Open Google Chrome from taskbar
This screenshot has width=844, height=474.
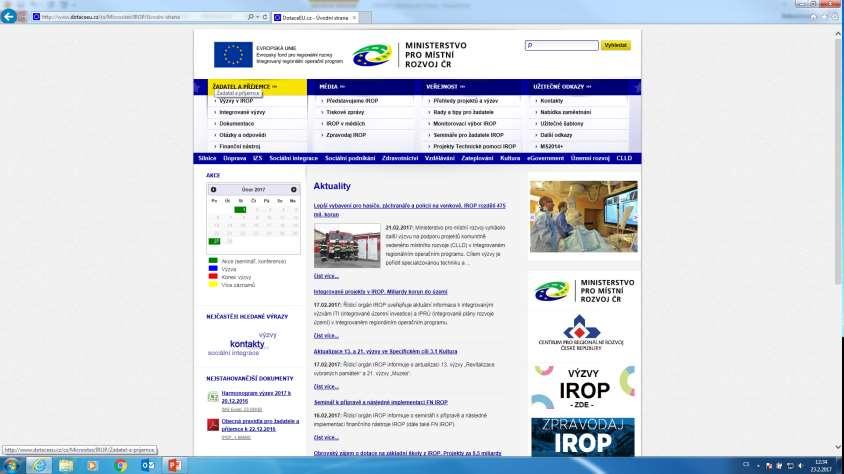tap(120, 465)
